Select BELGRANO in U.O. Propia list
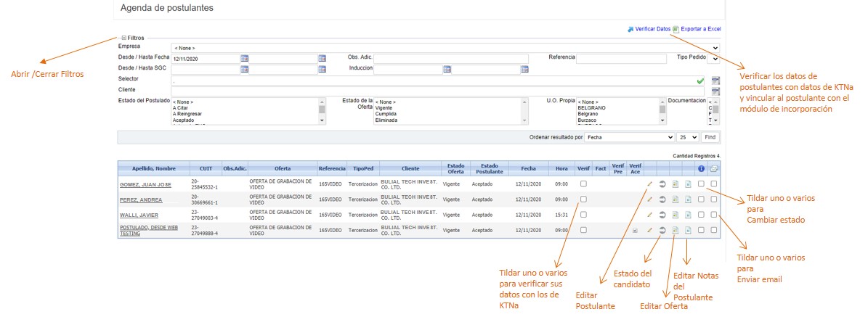Screen dimensions: 868x317 point(592,108)
